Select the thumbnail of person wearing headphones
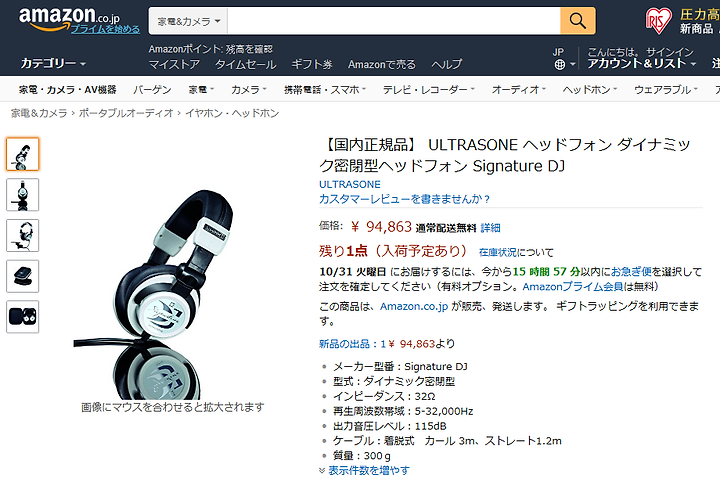The width and height of the screenshot is (720, 489). point(22,236)
